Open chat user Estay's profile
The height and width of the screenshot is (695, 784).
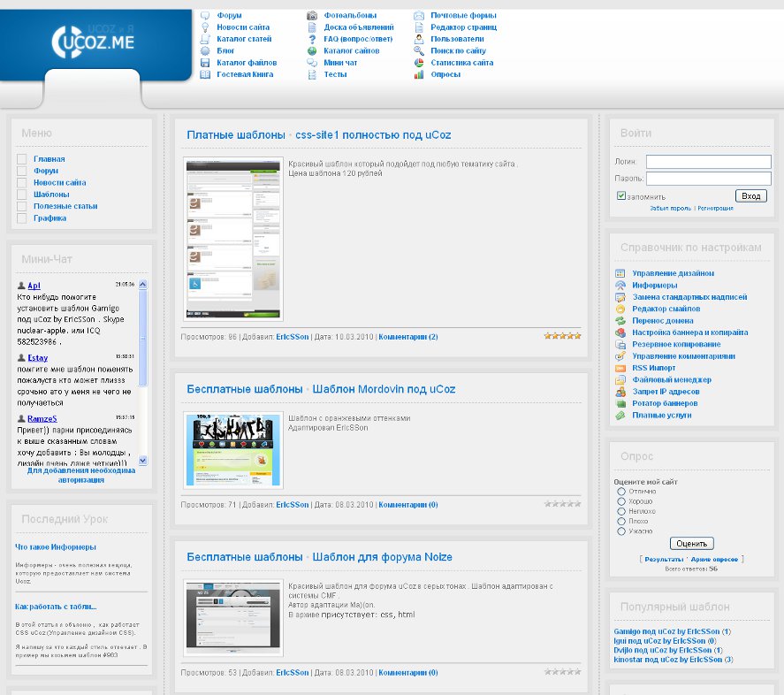[x=37, y=358]
